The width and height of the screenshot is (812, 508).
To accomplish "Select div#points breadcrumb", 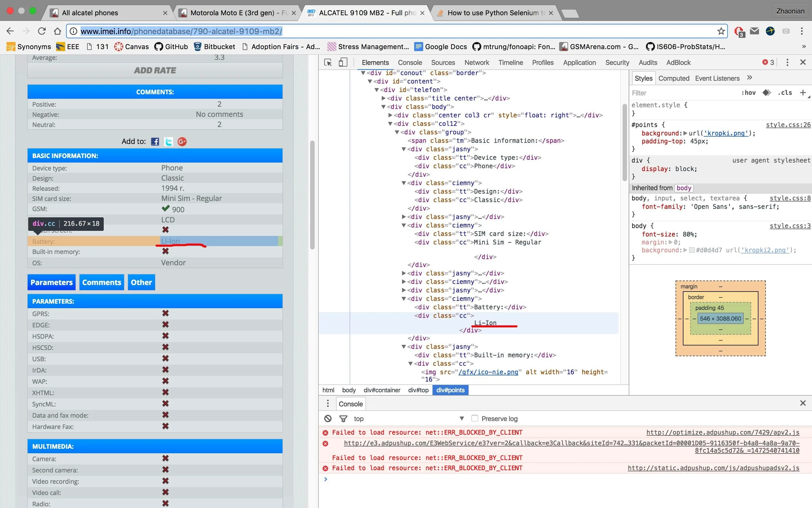I will [450, 390].
